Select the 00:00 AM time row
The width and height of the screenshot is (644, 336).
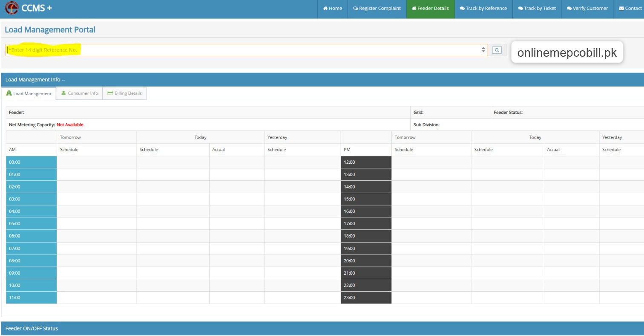pyautogui.click(x=31, y=162)
